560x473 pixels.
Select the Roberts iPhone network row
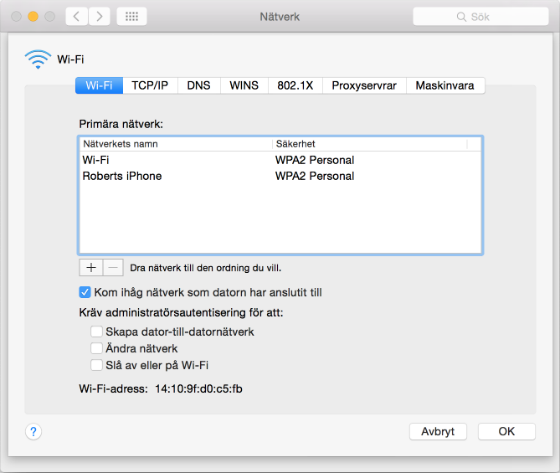pyautogui.click(x=280, y=176)
